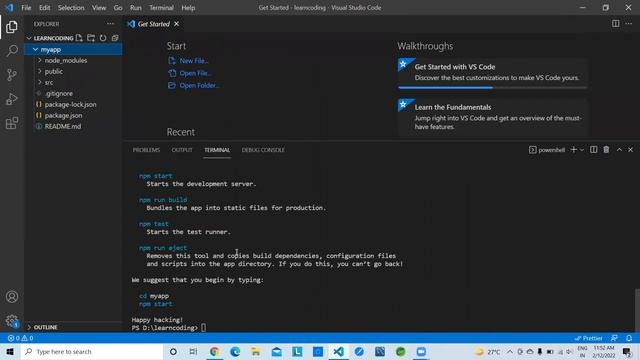Open the File menu
640x360 pixels.
click(x=26, y=8)
